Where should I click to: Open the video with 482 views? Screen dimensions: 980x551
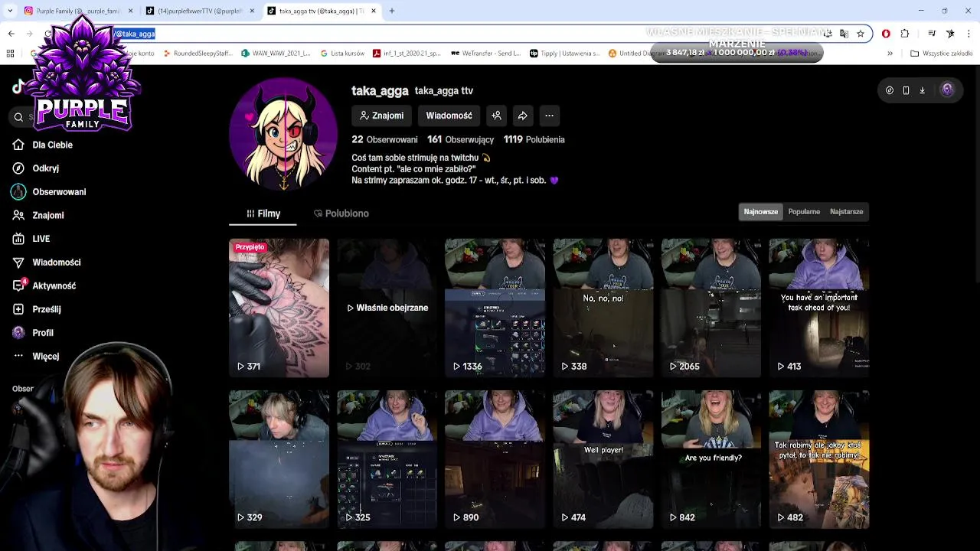pos(819,459)
